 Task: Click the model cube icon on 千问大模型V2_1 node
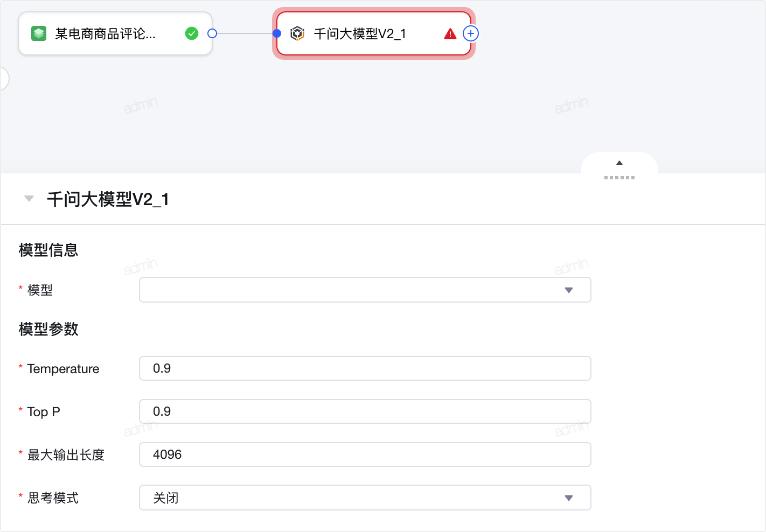(297, 34)
